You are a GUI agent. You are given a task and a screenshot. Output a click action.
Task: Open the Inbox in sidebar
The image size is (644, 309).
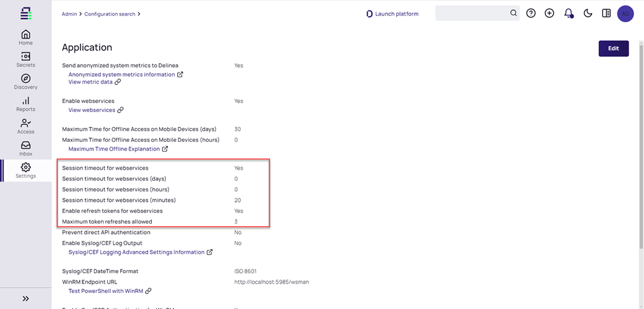tap(25, 149)
